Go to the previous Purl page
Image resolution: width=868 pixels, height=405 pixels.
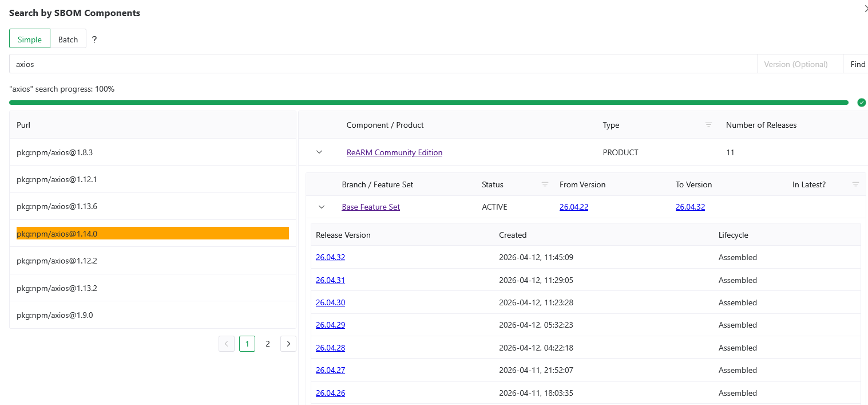pyautogui.click(x=227, y=344)
